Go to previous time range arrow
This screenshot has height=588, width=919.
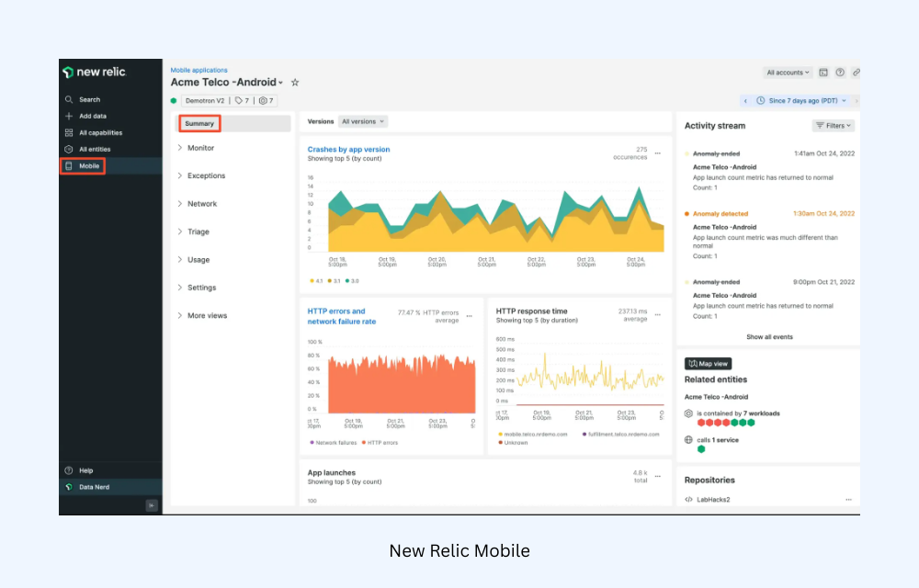coord(745,101)
